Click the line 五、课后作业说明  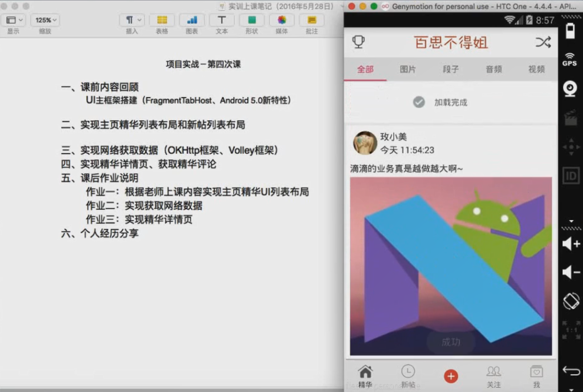click(x=100, y=178)
